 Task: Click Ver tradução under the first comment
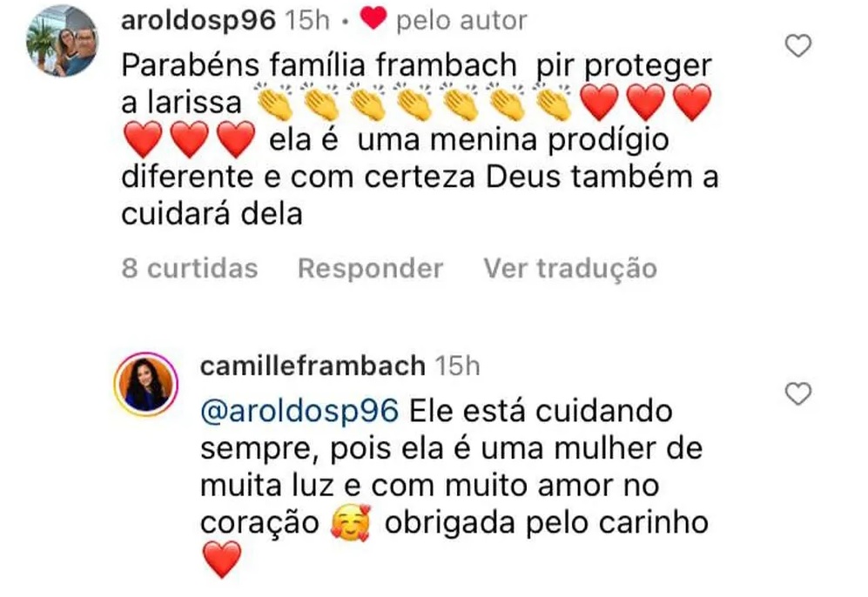[570, 268]
